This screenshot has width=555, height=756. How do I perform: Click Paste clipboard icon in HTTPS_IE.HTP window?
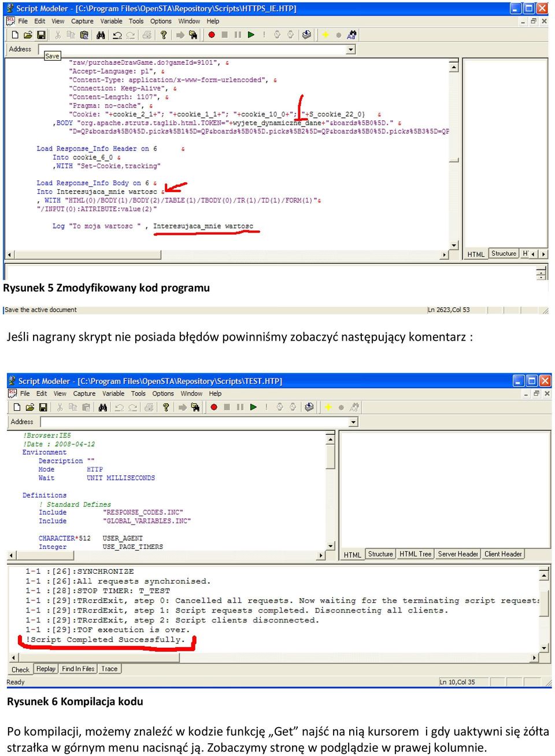click(84, 35)
